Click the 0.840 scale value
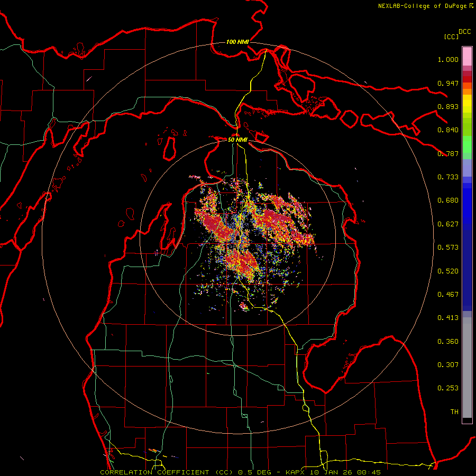476x476 pixels. tap(448, 130)
